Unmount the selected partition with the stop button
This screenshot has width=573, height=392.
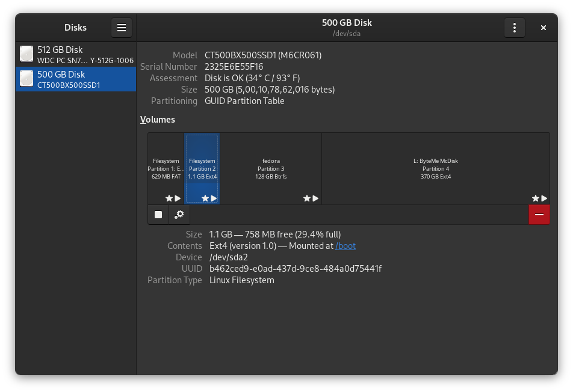(x=158, y=215)
